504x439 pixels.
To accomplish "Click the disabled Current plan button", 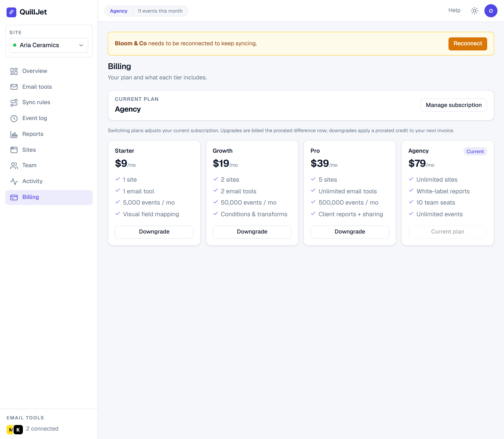I will click(448, 232).
